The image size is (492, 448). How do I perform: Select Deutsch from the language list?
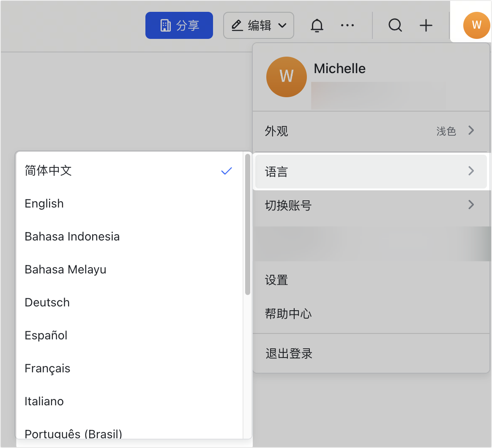[47, 302]
